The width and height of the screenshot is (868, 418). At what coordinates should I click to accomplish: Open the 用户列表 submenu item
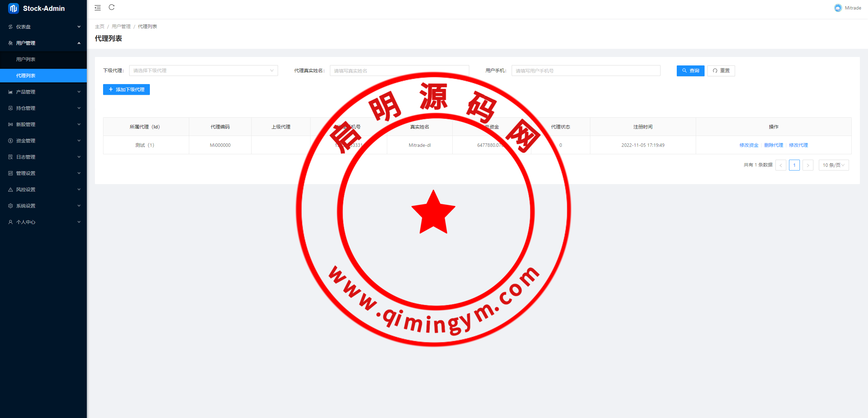coord(26,59)
